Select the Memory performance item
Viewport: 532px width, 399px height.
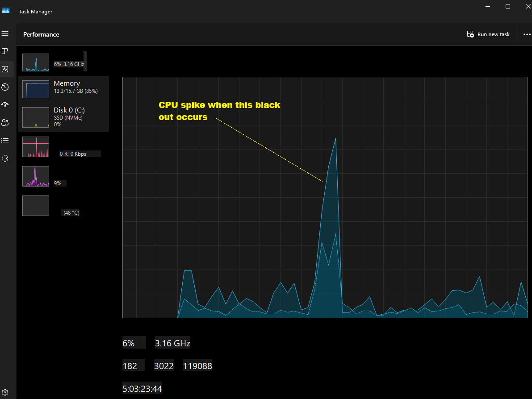63,89
